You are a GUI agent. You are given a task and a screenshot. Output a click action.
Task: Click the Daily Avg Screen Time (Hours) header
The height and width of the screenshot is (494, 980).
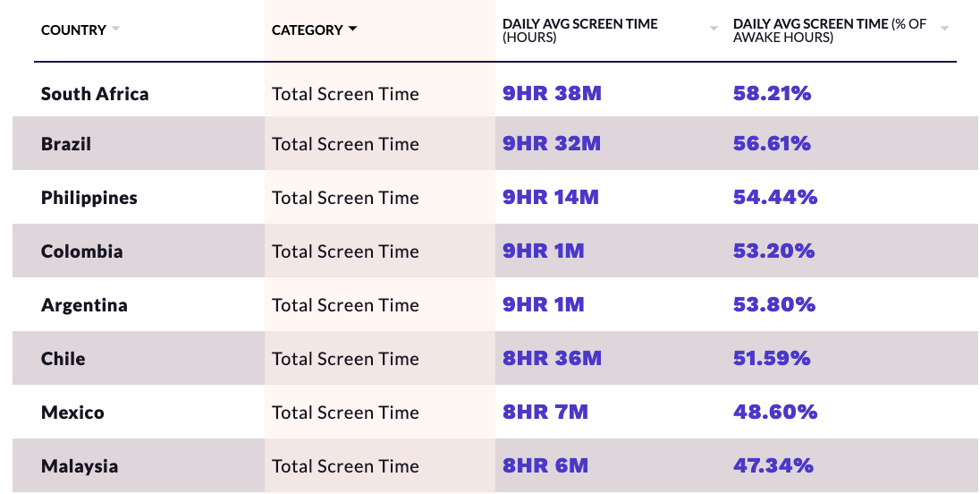pos(579,30)
